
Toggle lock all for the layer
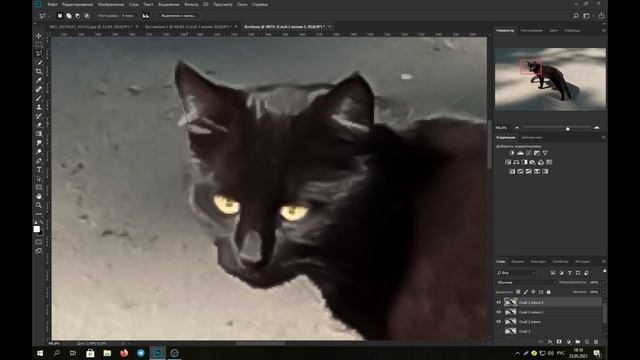point(549,292)
